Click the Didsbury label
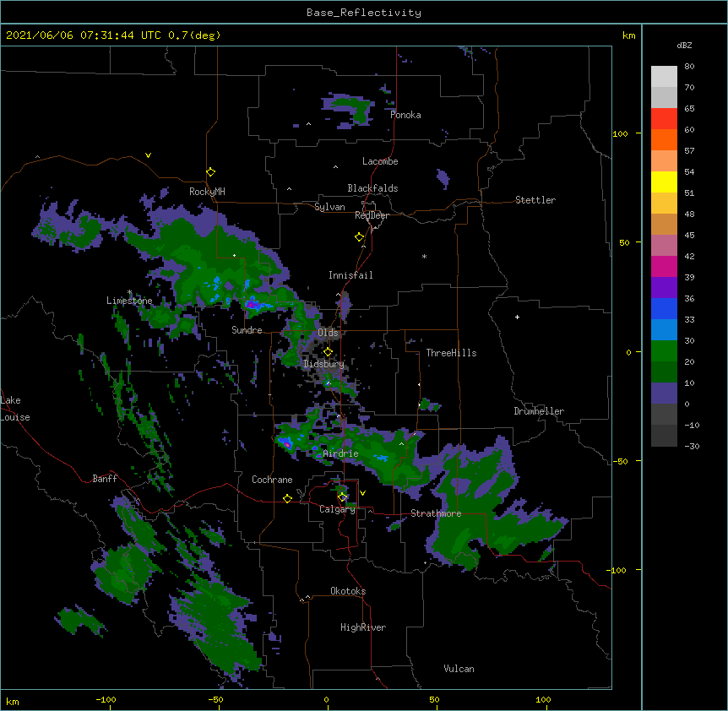Screen dimensions: 728x711 point(323,364)
